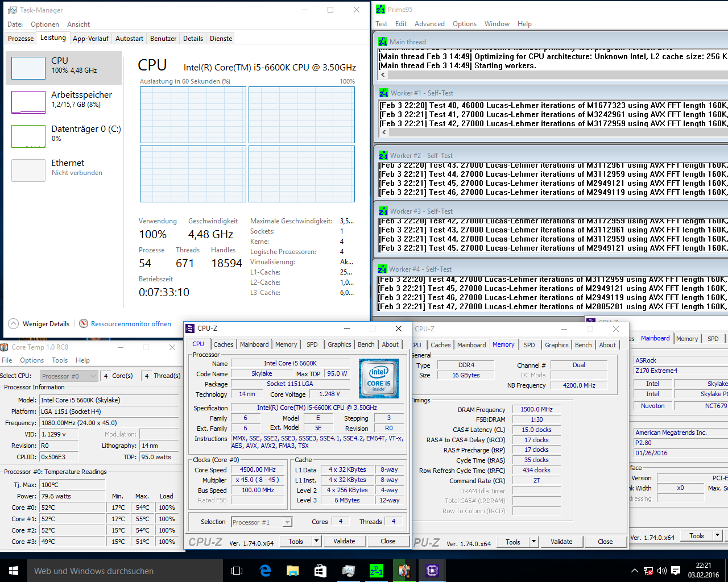Open the Action Center notification icon
728x582 pixels.
[x=676, y=571]
